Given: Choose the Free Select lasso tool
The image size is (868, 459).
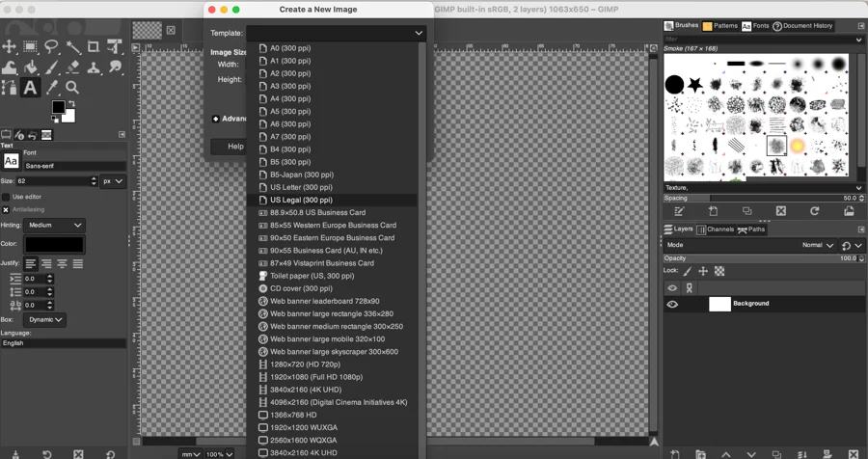Looking at the screenshot, I should click(x=51, y=46).
